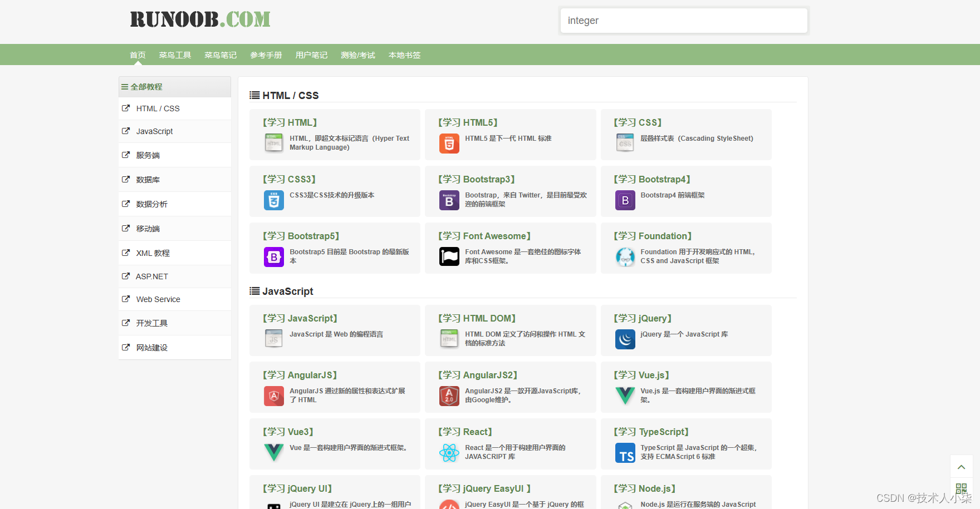
Task: Click the blue CSS3 shield icon
Action: tap(273, 200)
